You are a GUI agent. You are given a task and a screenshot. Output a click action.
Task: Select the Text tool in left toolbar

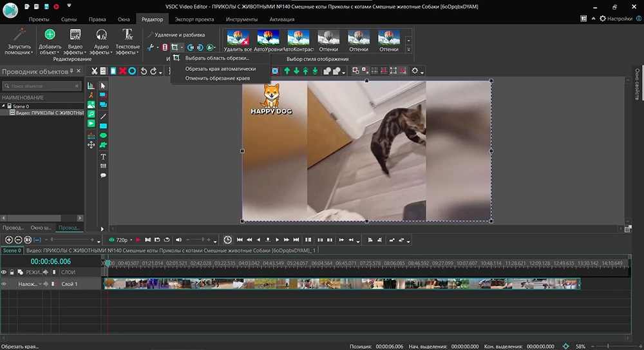click(x=103, y=157)
